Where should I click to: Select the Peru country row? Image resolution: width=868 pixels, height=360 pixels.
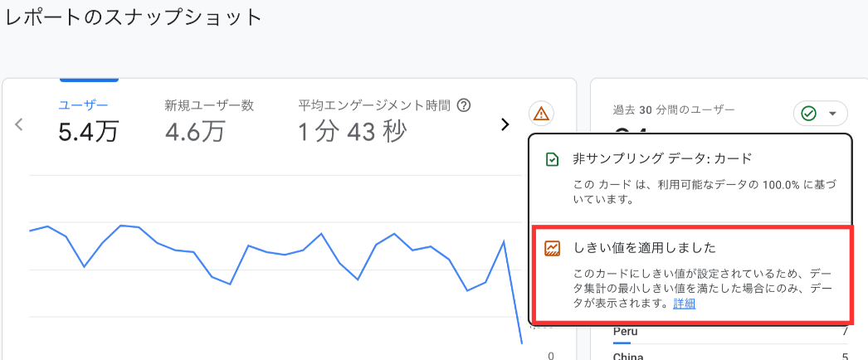(x=731, y=333)
